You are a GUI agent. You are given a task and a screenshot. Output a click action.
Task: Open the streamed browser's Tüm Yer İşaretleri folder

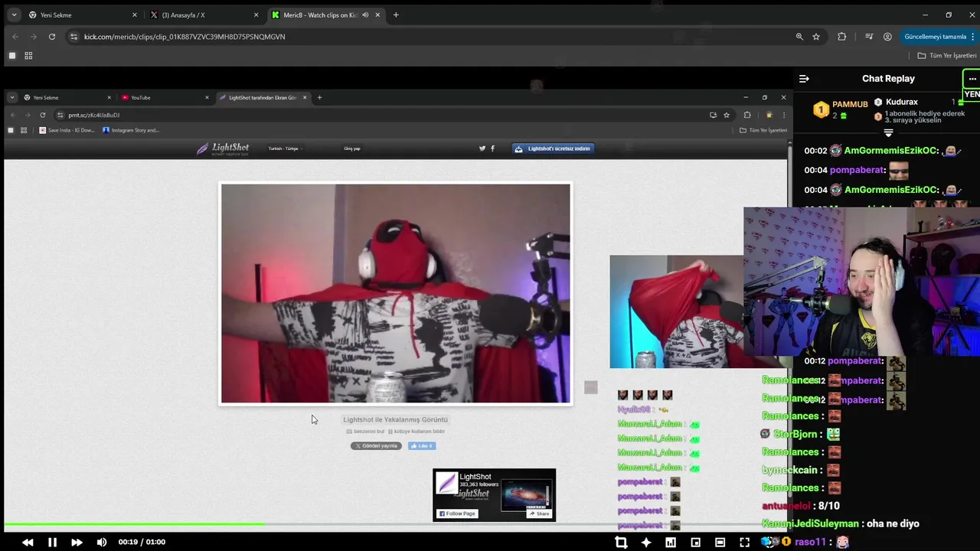763,130
